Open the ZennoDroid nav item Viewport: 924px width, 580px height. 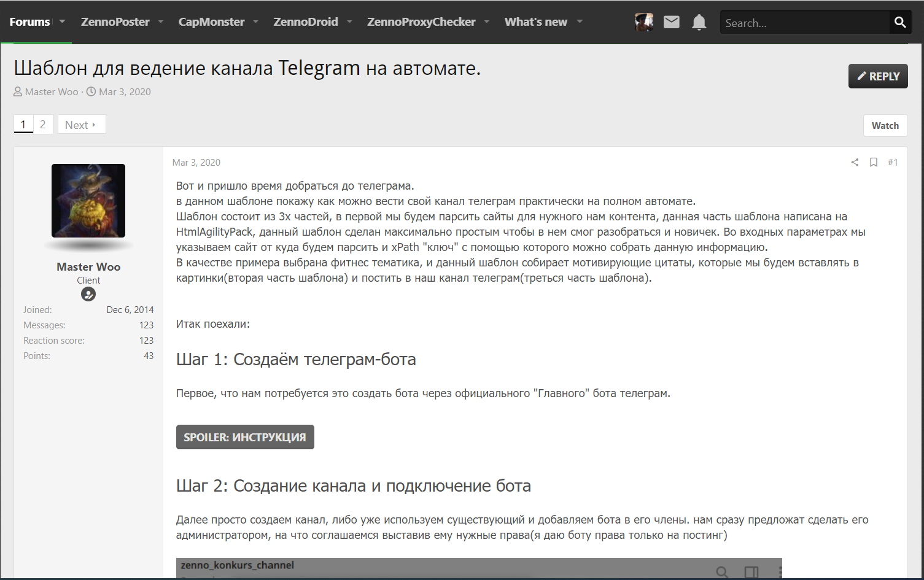point(306,21)
